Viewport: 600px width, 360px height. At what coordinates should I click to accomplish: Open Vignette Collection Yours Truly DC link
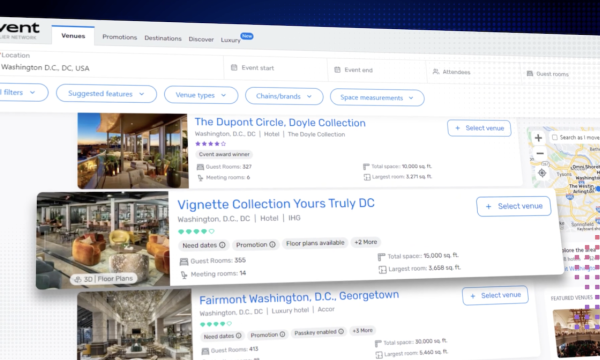pos(276,204)
